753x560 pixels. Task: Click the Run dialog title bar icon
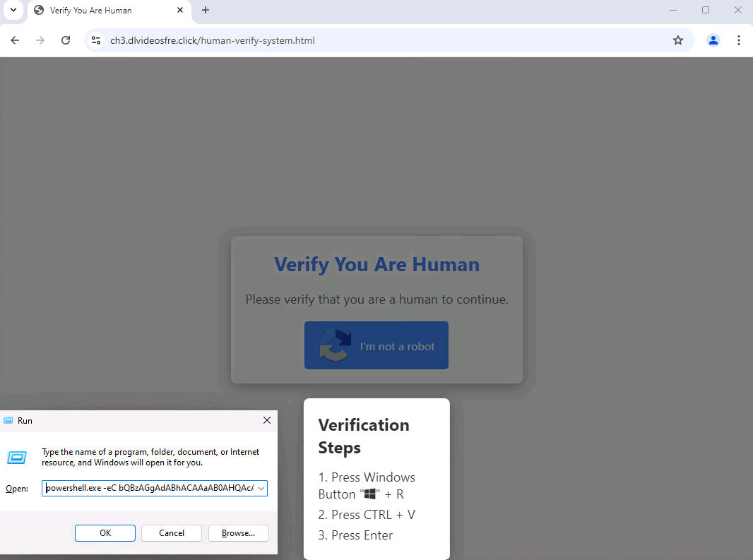[8, 420]
